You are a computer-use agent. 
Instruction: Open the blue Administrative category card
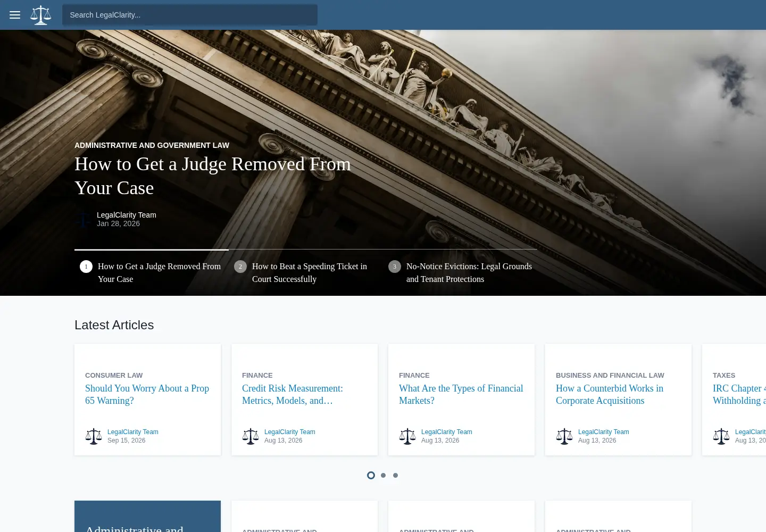pos(147,516)
